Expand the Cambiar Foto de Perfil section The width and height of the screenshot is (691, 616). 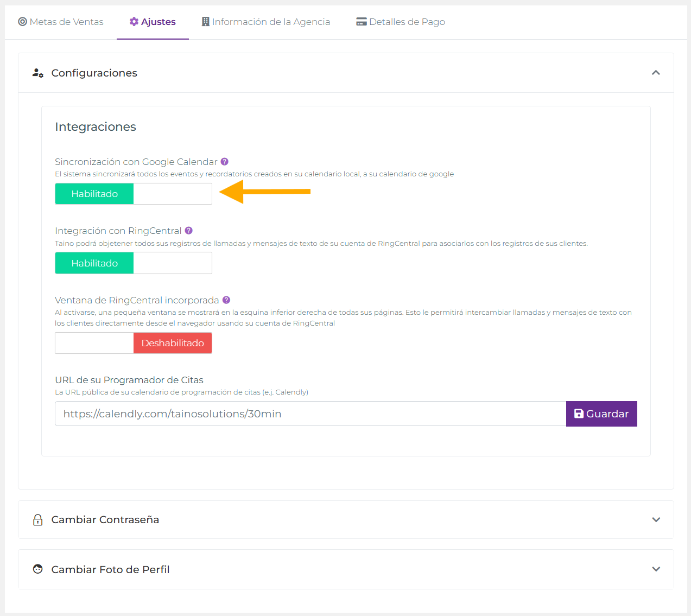point(656,569)
